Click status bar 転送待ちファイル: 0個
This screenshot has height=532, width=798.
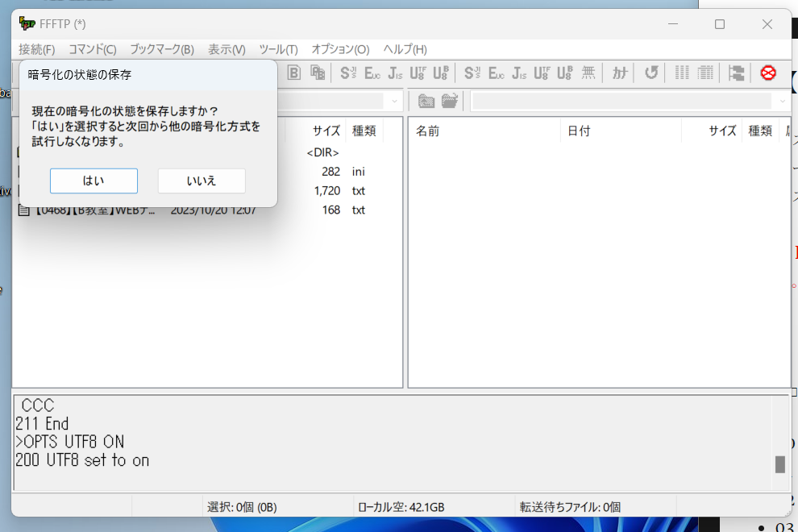point(570,507)
